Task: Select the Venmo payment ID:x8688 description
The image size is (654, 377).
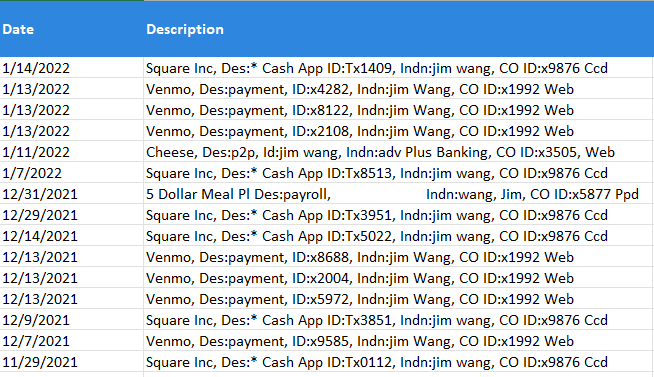Action: tap(398, 256)
